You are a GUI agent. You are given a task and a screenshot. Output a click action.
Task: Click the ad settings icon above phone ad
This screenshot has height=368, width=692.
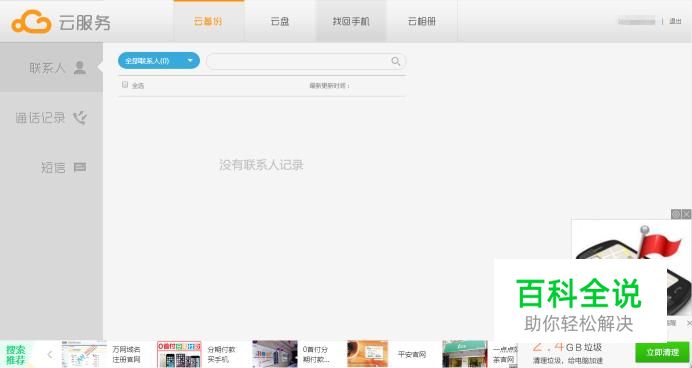[676, 214]
